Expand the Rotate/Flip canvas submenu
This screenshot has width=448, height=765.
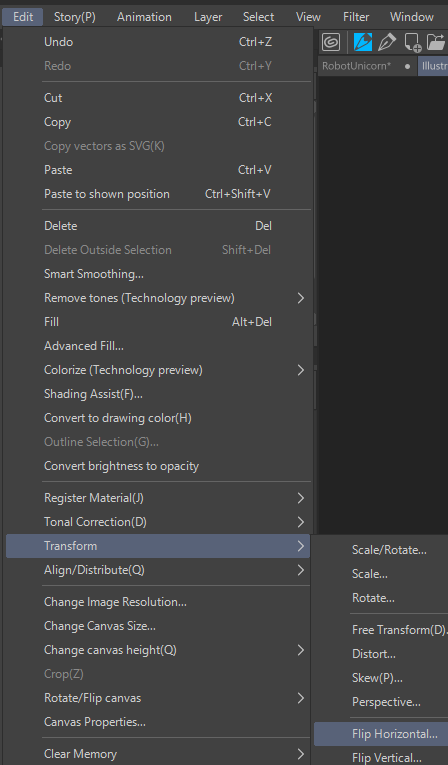(x=158, y=698)
